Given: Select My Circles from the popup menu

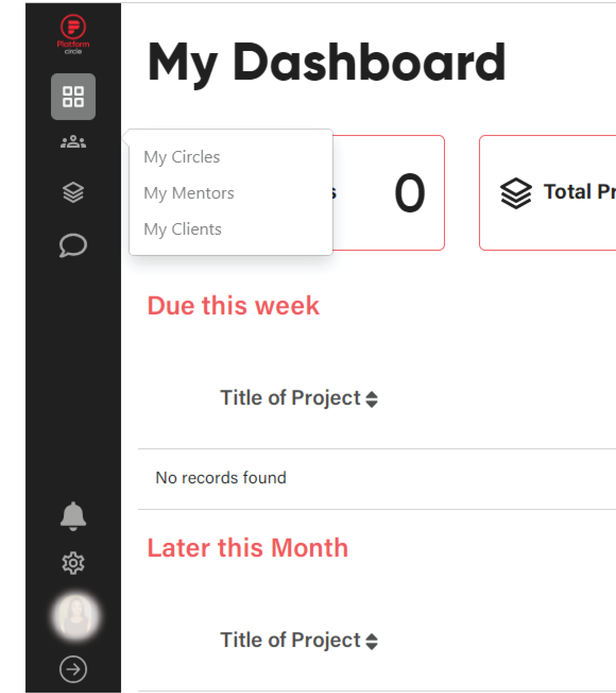Looking at the screenshot, I should point(182,157).
